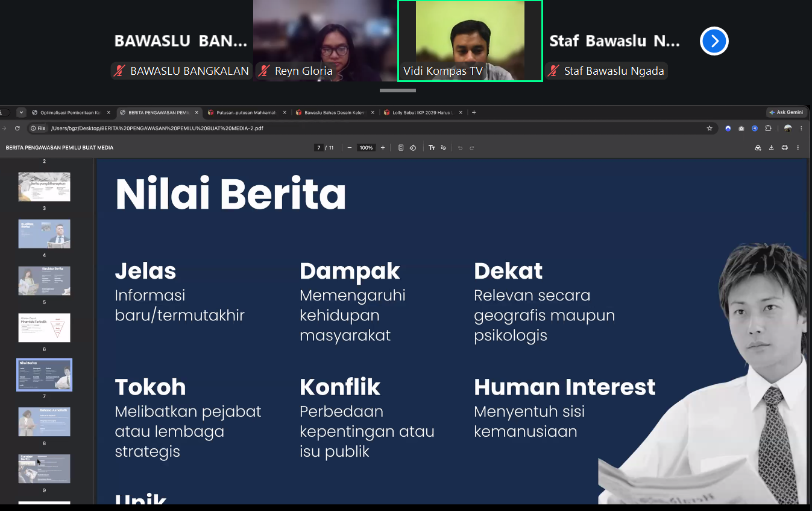Open a new browser tab
Image resolution: width=812 pixels, height=511 pixels.
(x=474, y=112)
